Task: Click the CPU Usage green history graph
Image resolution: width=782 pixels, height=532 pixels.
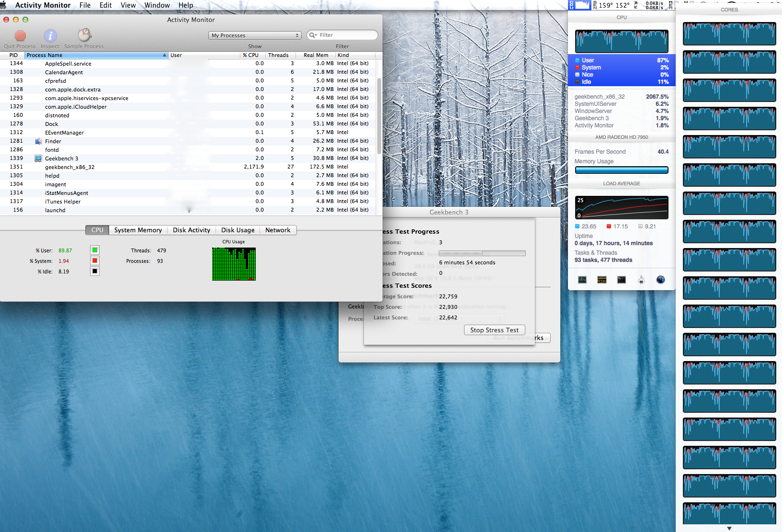Action: pos(234,264)
